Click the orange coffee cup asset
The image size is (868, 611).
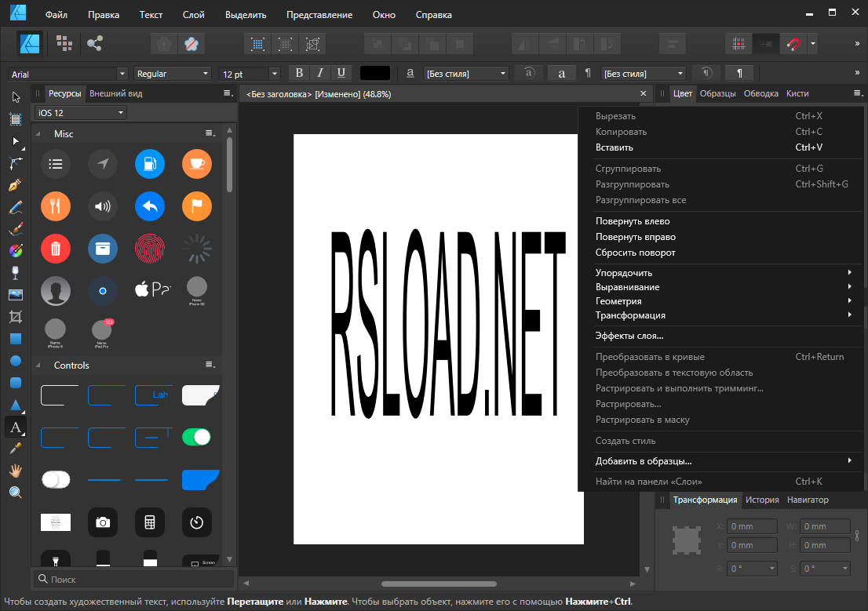[x=197, y=164]
